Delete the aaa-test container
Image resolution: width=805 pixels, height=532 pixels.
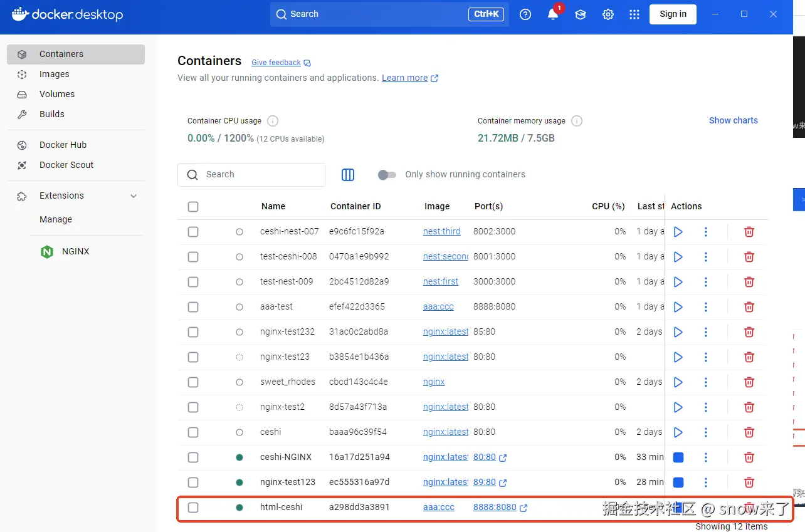pos(749,307)
